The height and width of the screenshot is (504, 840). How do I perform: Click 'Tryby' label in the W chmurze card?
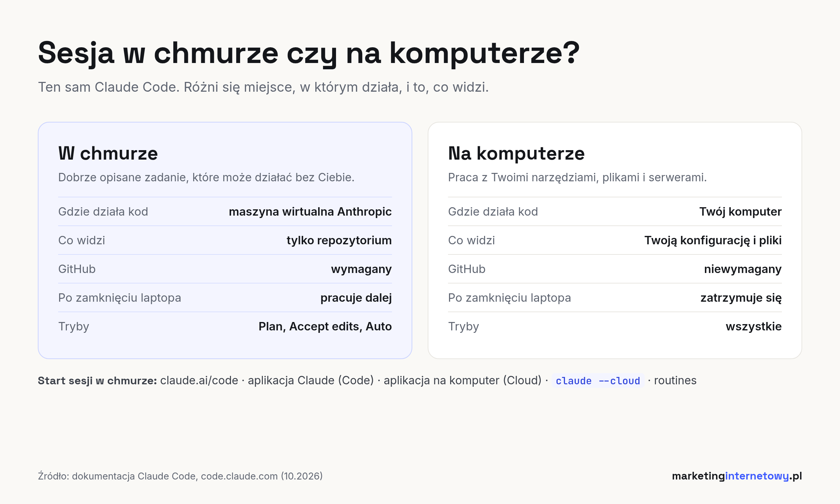point(73,327)
